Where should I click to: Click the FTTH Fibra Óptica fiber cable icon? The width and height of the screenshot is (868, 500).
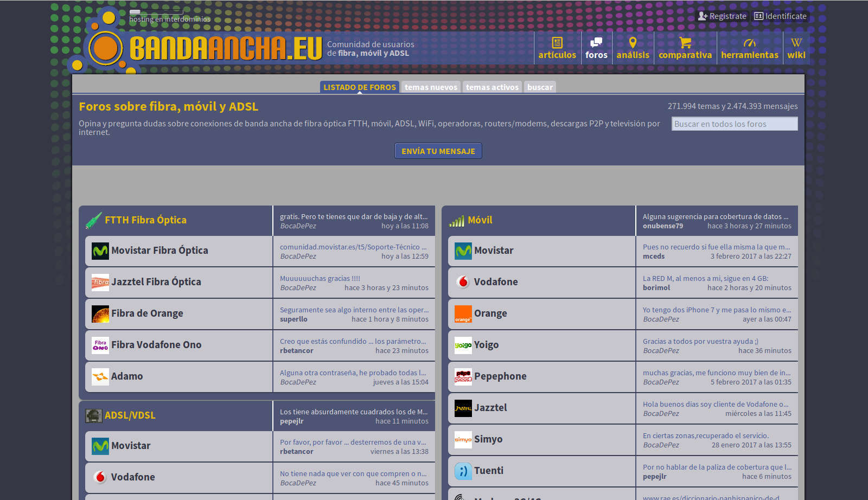click(94, 220)
